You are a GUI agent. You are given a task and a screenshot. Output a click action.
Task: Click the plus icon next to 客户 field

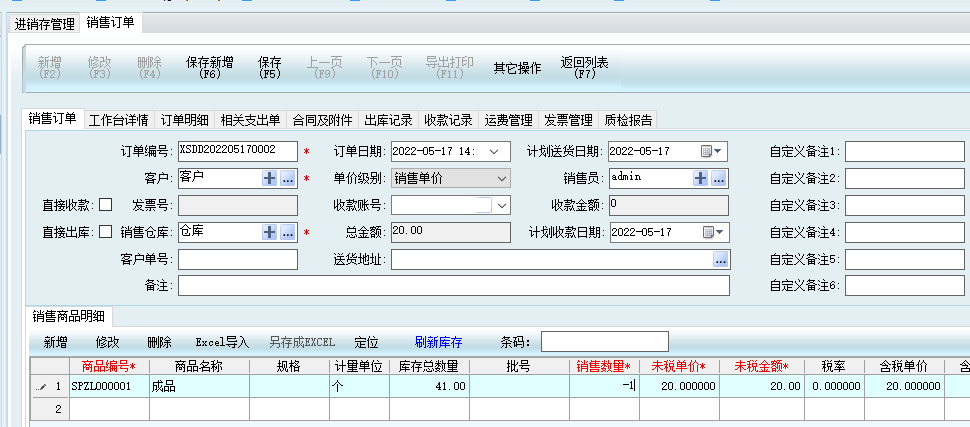[269, 178]
